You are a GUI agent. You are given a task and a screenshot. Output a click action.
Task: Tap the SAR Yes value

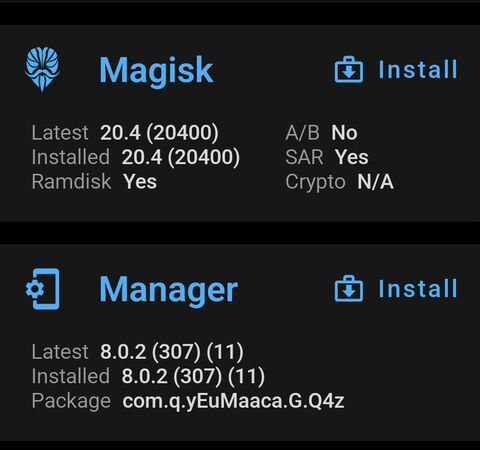tap(352, 157)
